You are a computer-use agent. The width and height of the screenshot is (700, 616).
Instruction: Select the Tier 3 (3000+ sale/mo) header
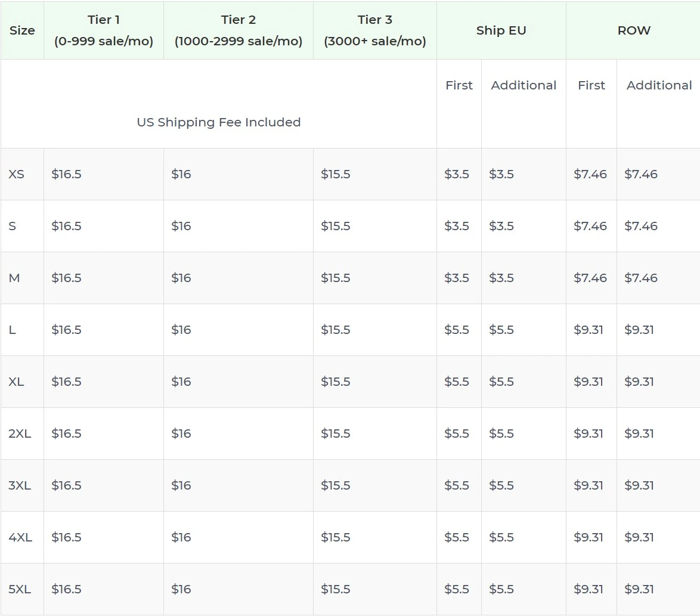click(x=374, y=30)
